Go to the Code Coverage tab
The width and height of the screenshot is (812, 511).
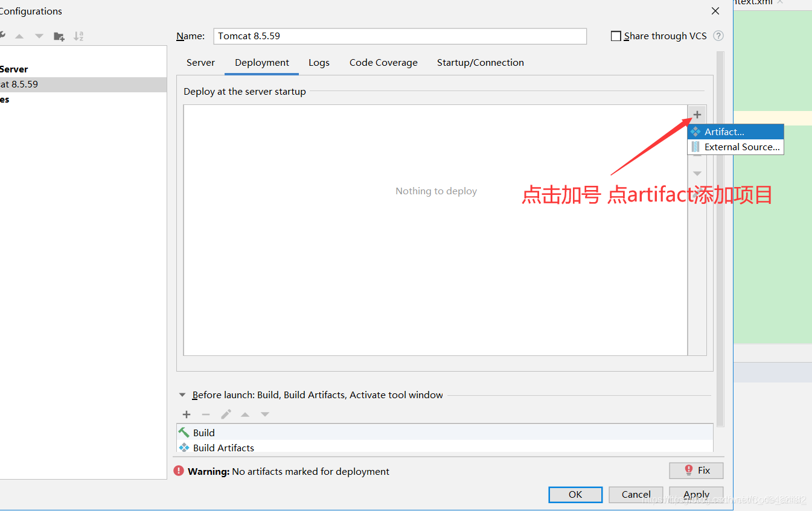383,63
